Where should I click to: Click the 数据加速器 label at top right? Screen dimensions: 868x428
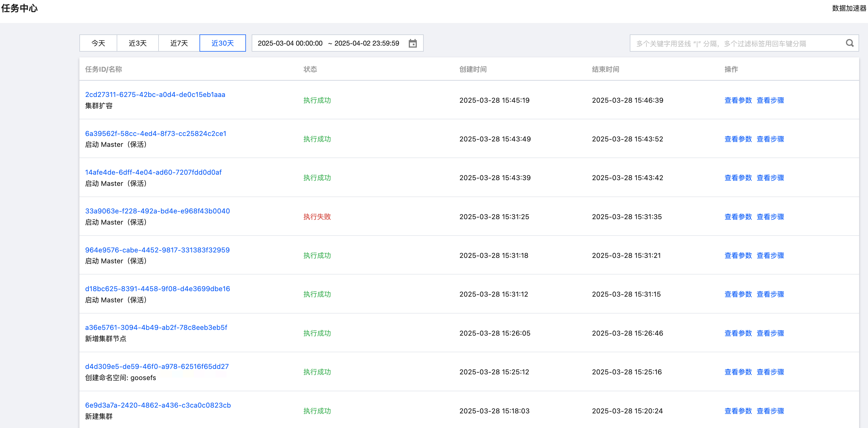point(849,8)
